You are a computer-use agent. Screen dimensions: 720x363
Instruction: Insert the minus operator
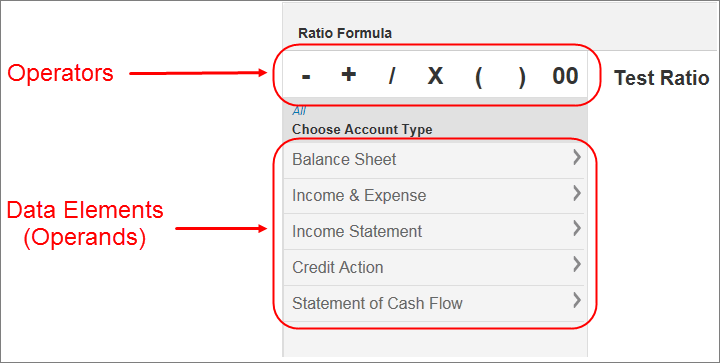coord(306,77)
